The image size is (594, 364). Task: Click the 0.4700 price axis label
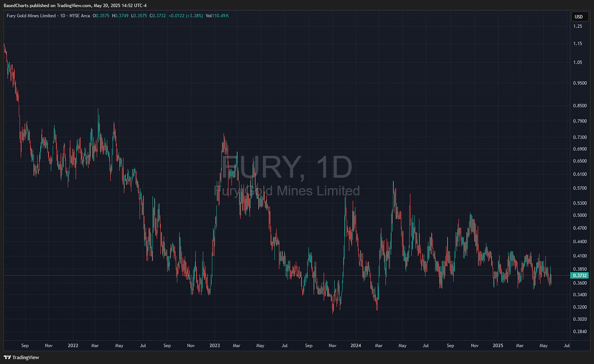click(580, 228)
